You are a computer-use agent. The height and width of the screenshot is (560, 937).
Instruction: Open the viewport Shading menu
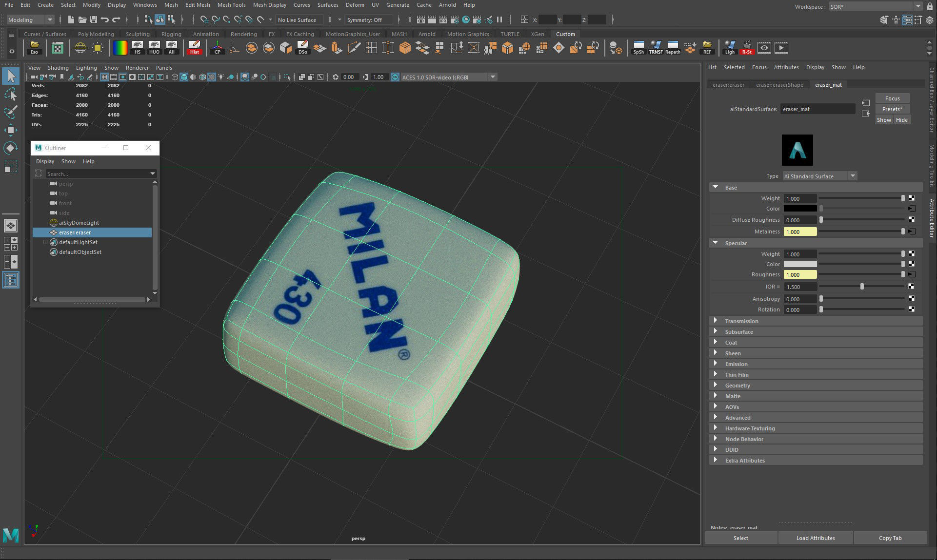click(58, 68)
